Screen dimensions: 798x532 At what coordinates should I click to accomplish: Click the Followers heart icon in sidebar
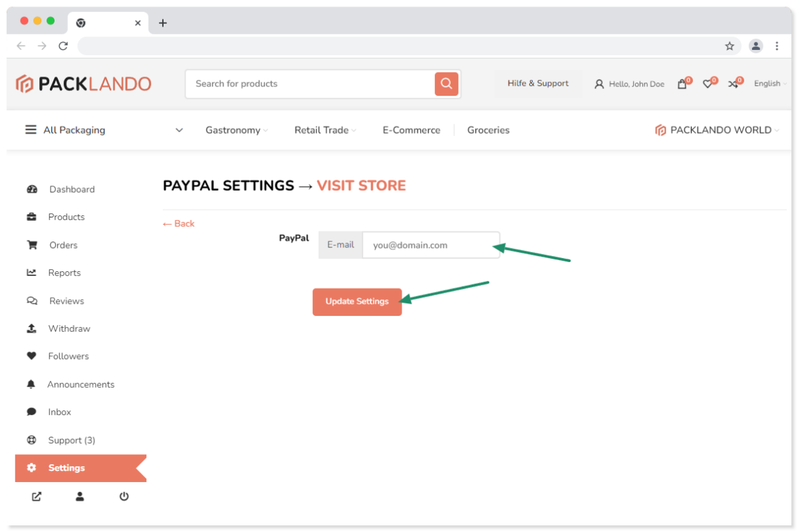(31, 356)
